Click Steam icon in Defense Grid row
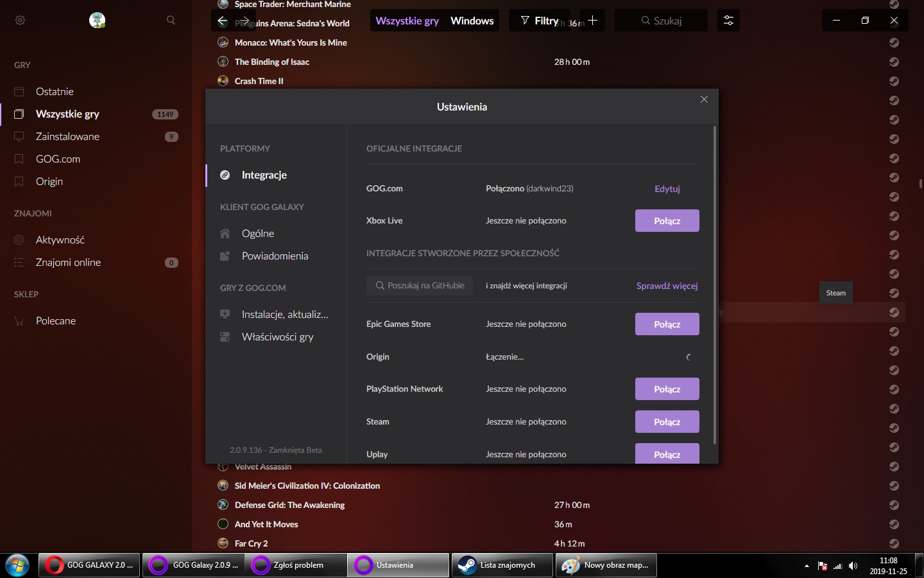924x578 pixels. [x=894, y=505]
